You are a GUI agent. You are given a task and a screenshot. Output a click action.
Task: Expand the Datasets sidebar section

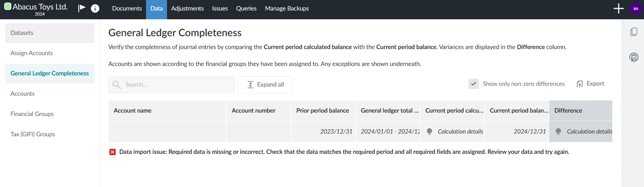coord(50,33)
